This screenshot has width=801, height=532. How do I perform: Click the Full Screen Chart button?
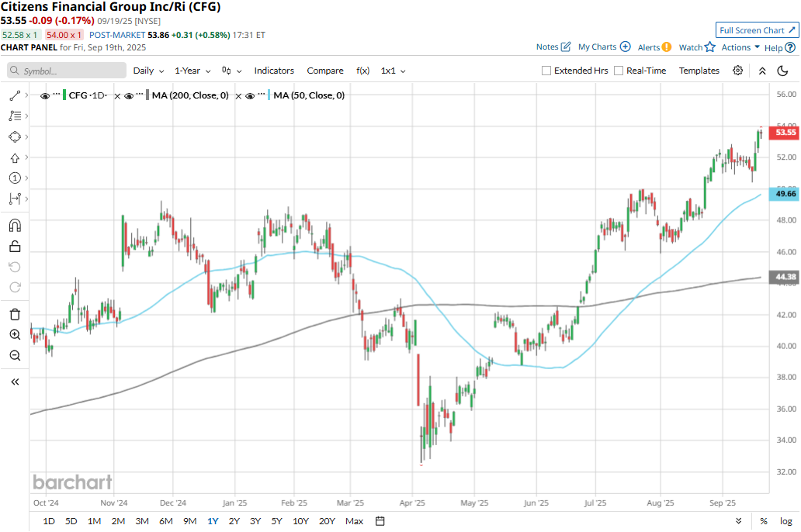pos(757,30)
